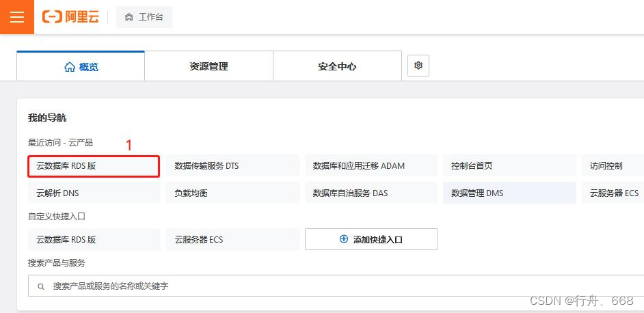Image resolution: width=644 pixels, height=313 pixels.
Task: Open 访问控制 shortcut
Action: pyautogui.click(x=613, y=166)
